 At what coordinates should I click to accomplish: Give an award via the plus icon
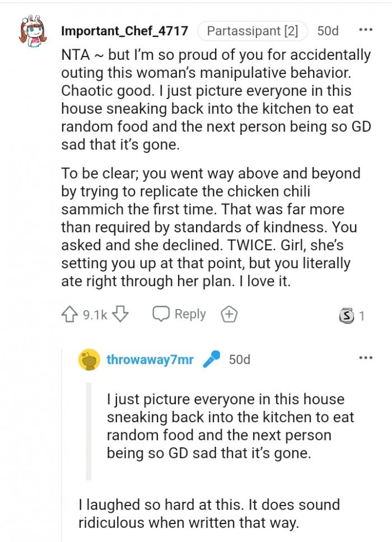coord(228,314)
